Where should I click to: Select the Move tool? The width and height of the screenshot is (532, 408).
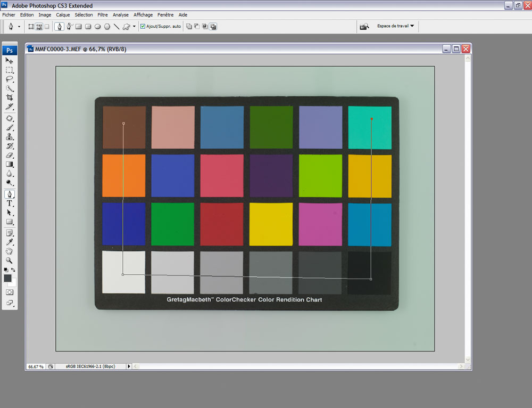pos(9,61)
